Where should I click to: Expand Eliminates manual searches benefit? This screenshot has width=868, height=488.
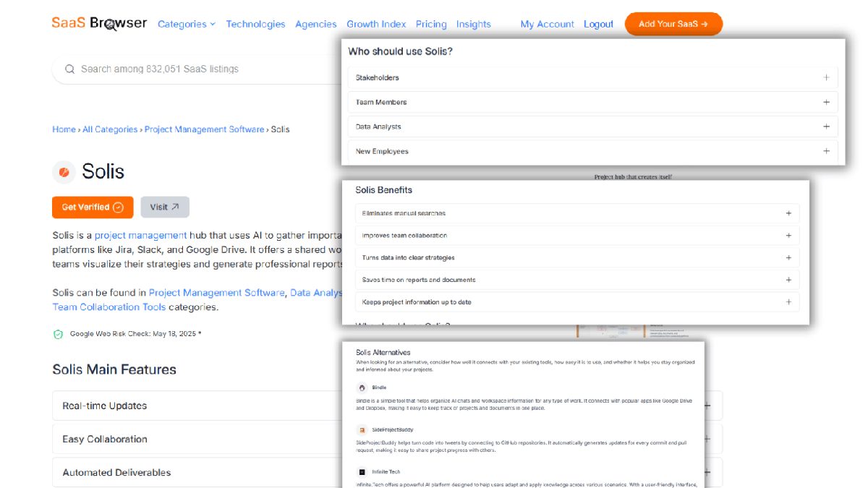[788, 213]
